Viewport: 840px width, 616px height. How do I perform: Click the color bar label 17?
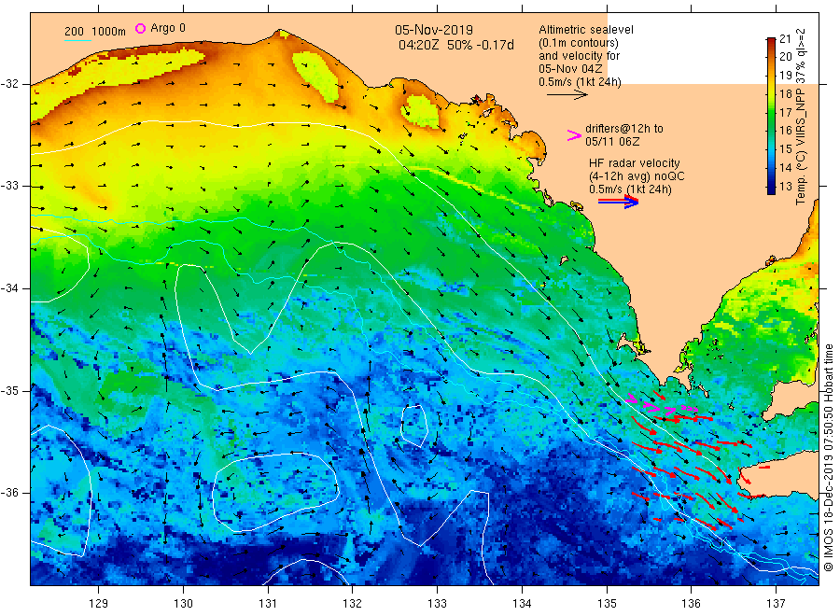coord(785,113)
